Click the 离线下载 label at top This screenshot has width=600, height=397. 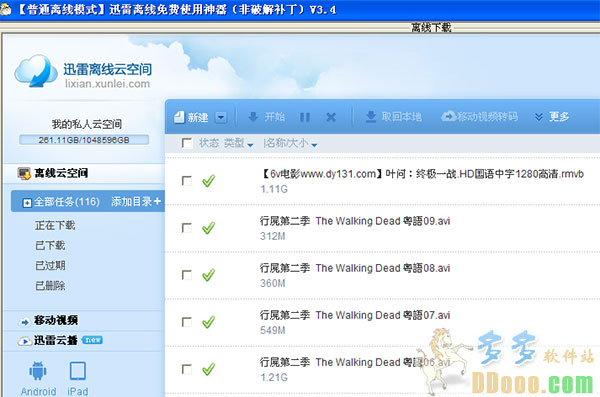point(431,28)
